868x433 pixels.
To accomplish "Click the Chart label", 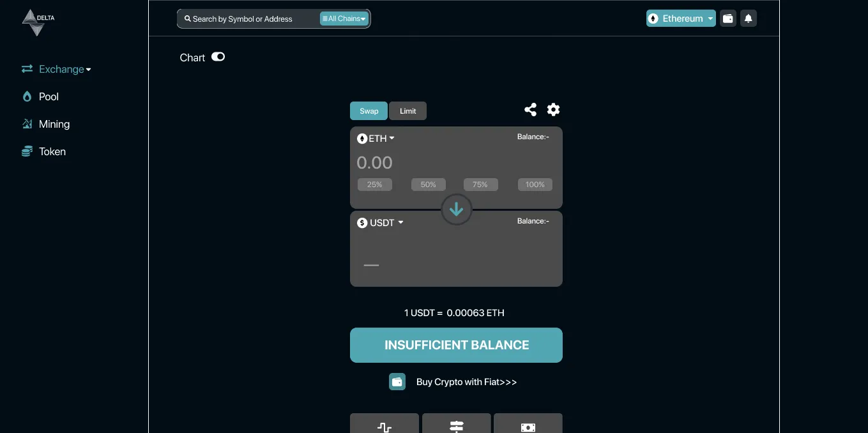I will (192, 57).
